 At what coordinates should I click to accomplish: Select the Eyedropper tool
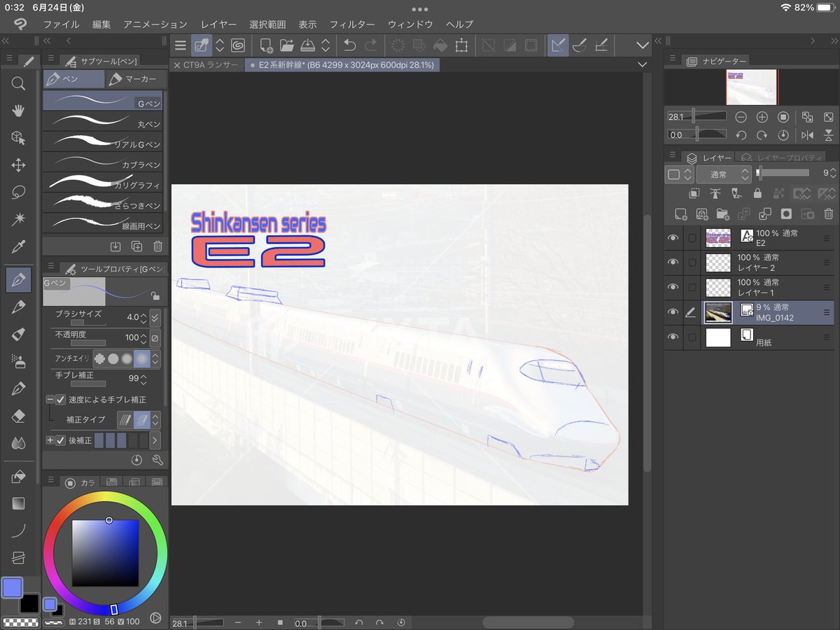point(18,247)
